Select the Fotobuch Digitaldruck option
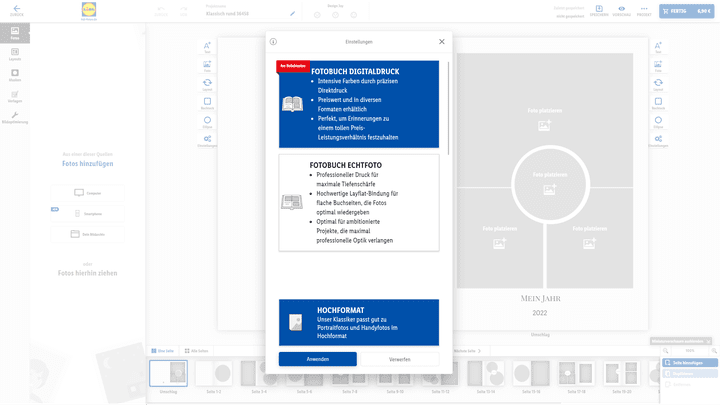 (358, 104)
